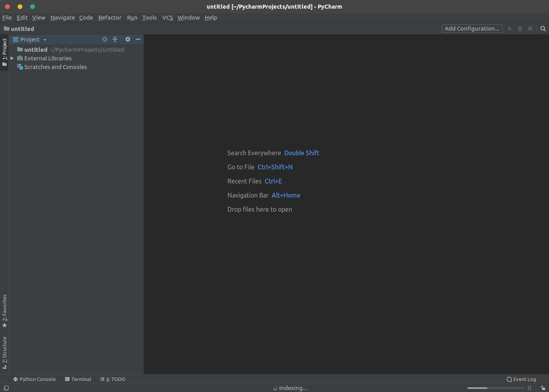
Task: Click the Collapse All icon in Project panel
Action: (115, 39)
